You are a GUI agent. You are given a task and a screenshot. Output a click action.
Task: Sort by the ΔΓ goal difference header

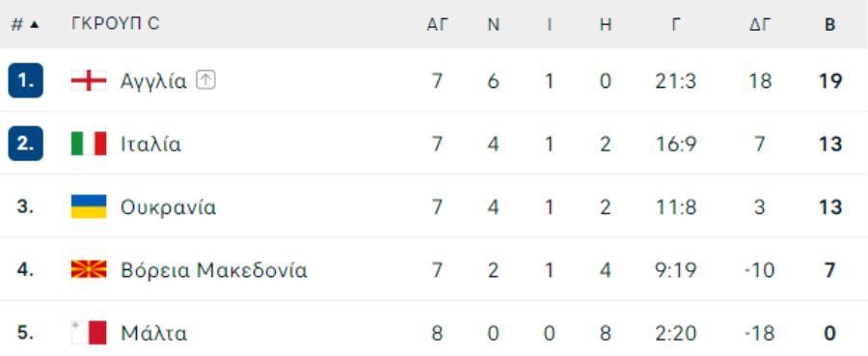pyautogui.click(x=760, y=24)
